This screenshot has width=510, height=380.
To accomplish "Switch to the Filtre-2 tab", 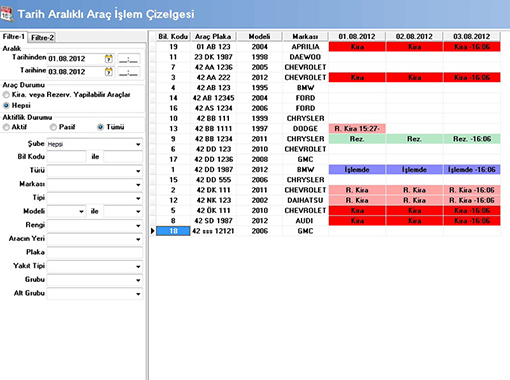I will 42,38.
